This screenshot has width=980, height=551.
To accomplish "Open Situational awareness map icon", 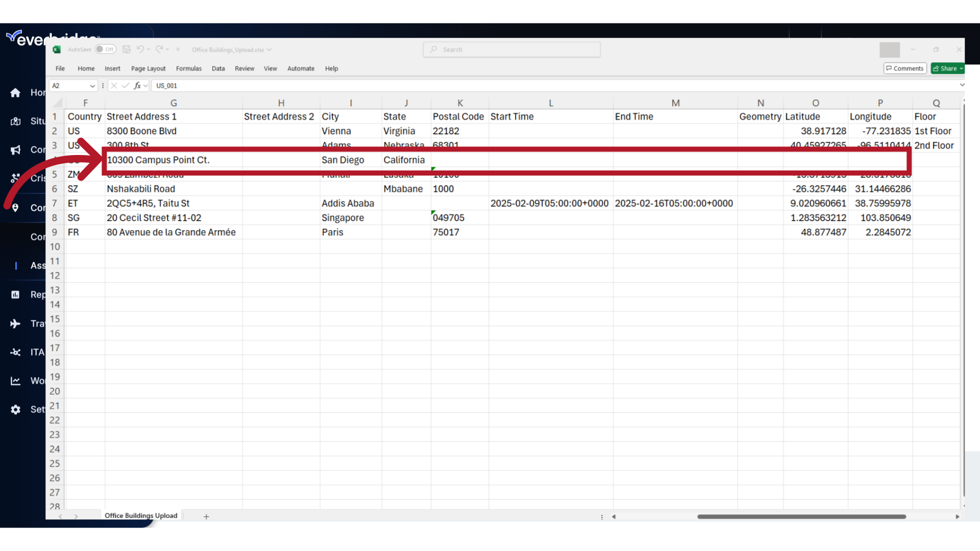I will pyautogui.click(x=15, y=121).
